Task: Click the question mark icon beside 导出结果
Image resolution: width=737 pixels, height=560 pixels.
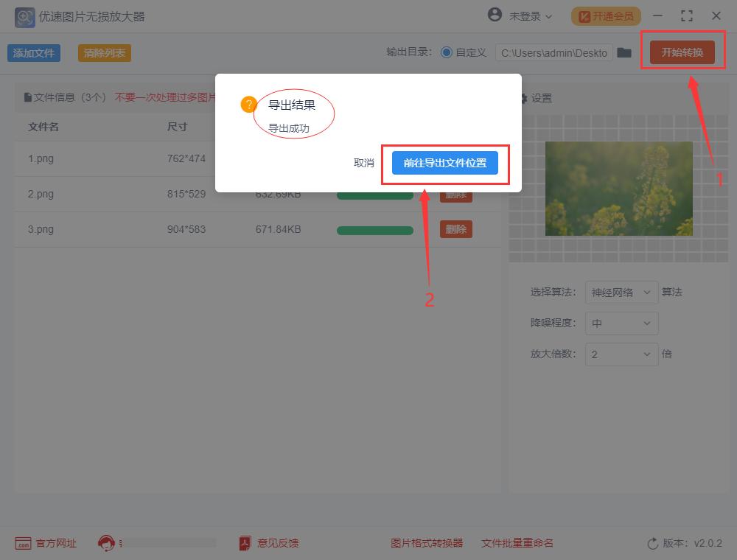Action: pos(248,105)
